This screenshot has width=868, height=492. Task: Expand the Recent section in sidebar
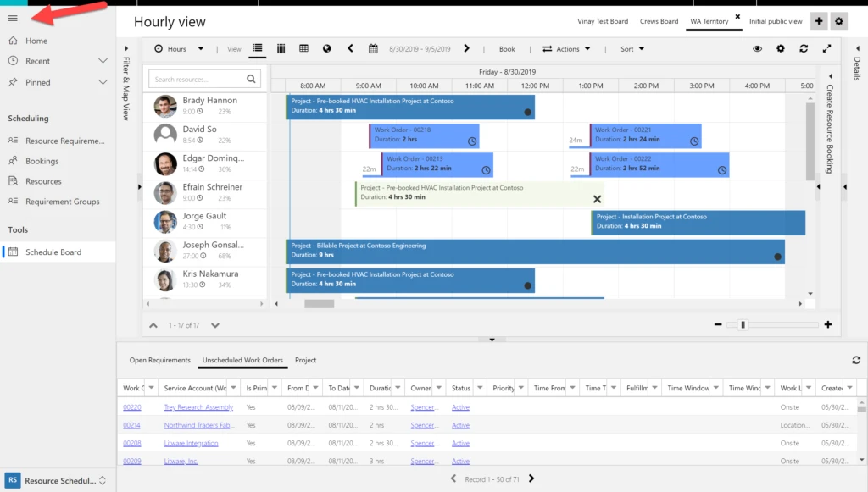pyautogui.click(x=103, y=61)
